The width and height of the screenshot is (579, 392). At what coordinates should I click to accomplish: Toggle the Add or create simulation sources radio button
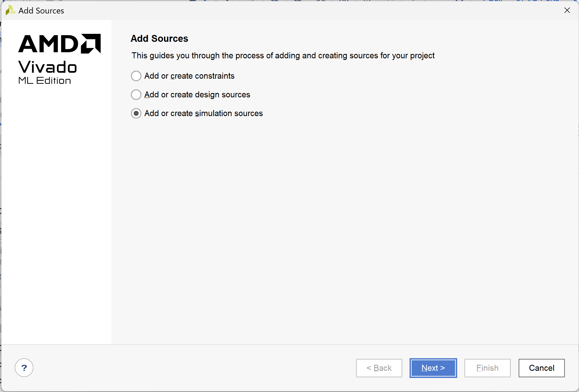click(136, 113)
